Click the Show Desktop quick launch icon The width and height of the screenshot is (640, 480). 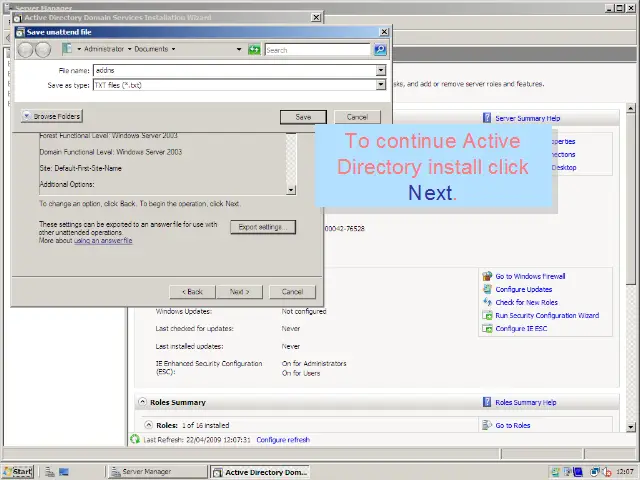tap(64, 472)
